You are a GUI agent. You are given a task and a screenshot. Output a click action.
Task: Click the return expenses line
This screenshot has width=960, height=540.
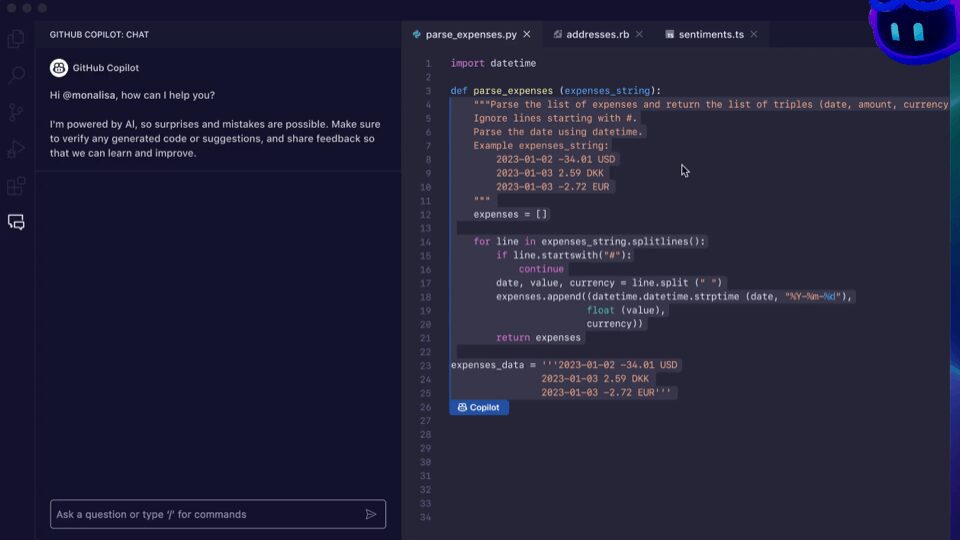click(538, 338)
